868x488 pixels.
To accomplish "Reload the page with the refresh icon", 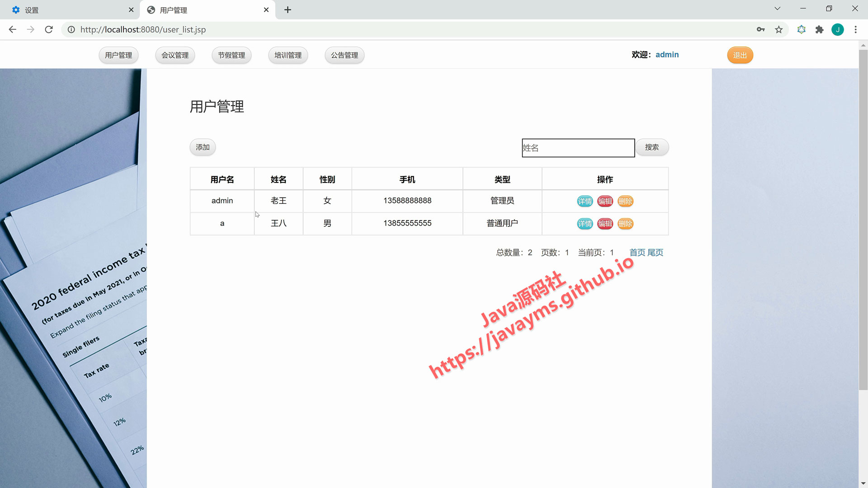I will [x=49, y=29].
